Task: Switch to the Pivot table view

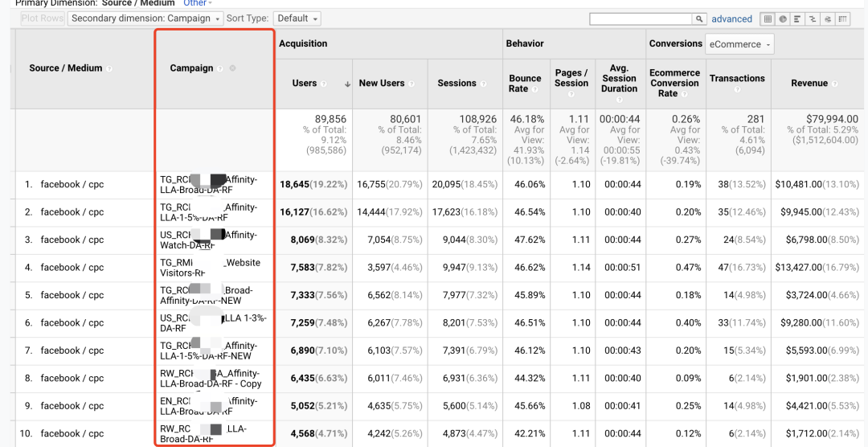Action: pyautogui.click(x=843, y=18)
